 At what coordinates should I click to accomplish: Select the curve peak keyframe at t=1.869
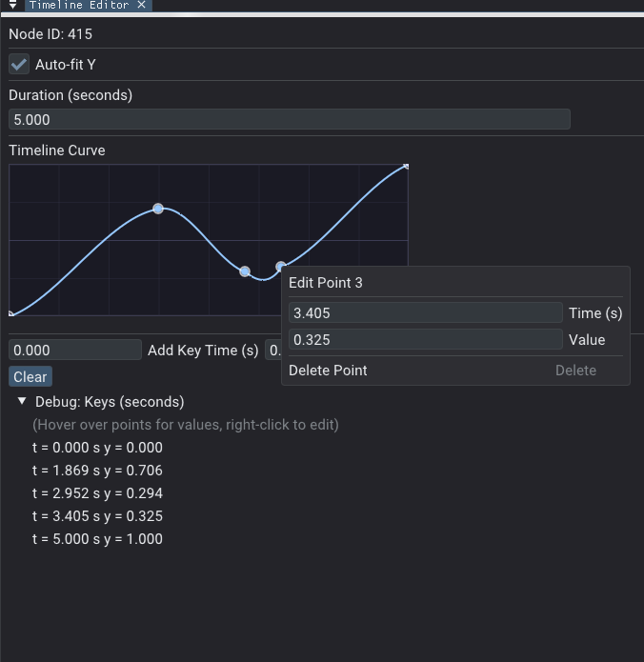pyautogui.click(x=158, y=209)
